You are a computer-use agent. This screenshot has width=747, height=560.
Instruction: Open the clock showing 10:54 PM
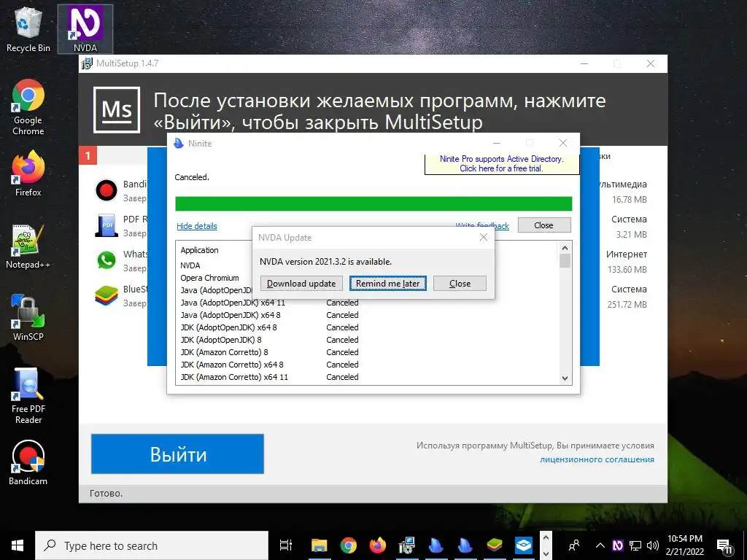[684, 545]
